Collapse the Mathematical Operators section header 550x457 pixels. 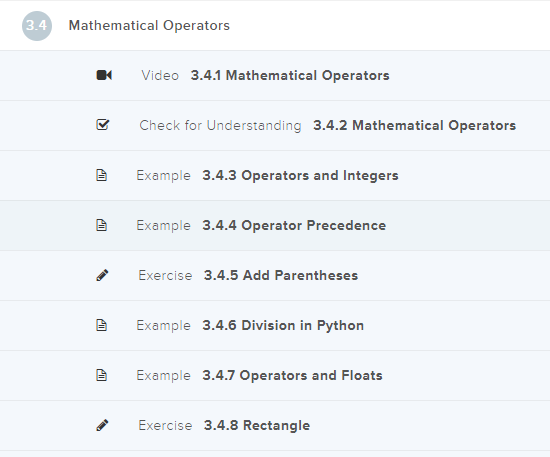[275, 26]
